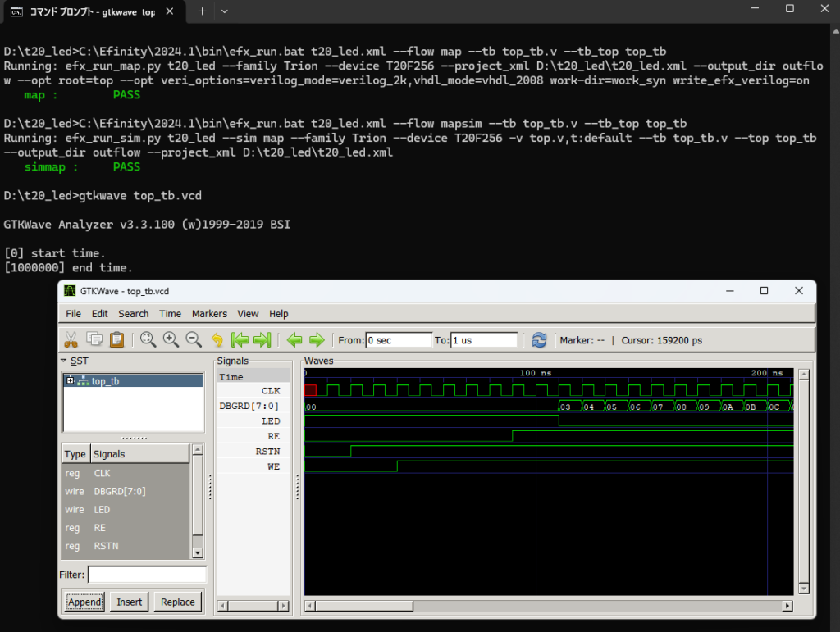840x632 pixels.
Task: Click the red marker box on CLK waveform
Action: pos(310,390)
